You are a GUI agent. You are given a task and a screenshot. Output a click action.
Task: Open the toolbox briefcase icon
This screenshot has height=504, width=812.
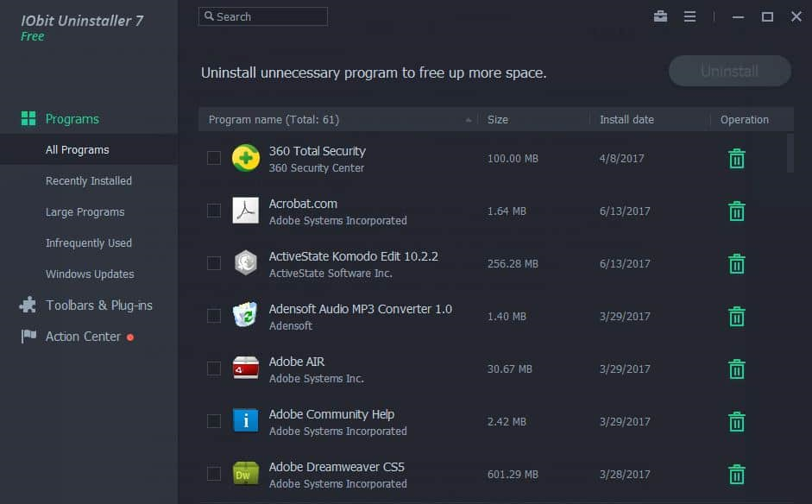coord(660,16)
